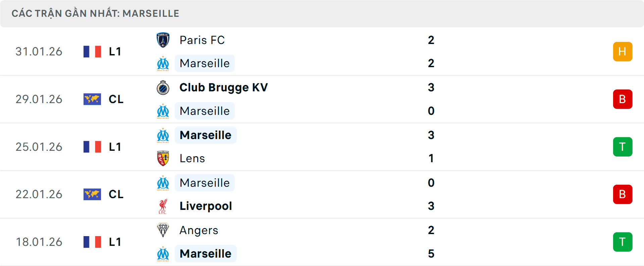Click the Angers SCO club badge
This screenshot has width=644, height=266.
(163, 230)
